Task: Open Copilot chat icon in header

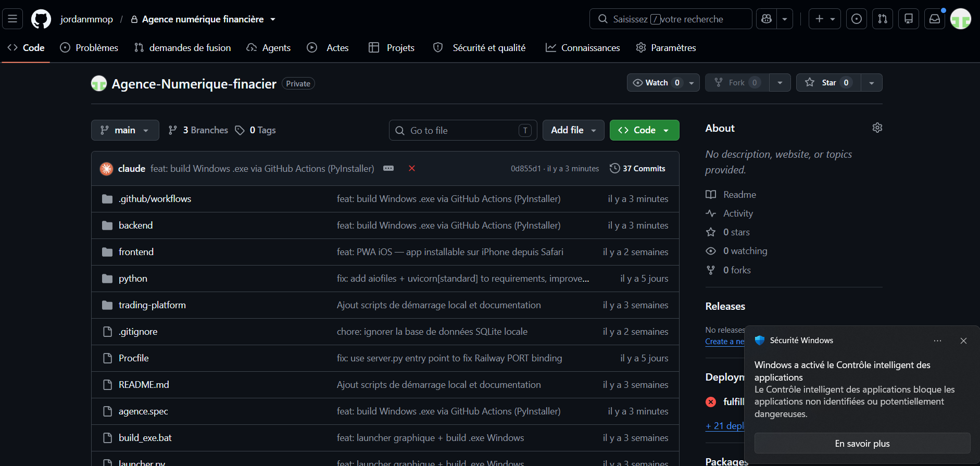Action: point(767,19)
